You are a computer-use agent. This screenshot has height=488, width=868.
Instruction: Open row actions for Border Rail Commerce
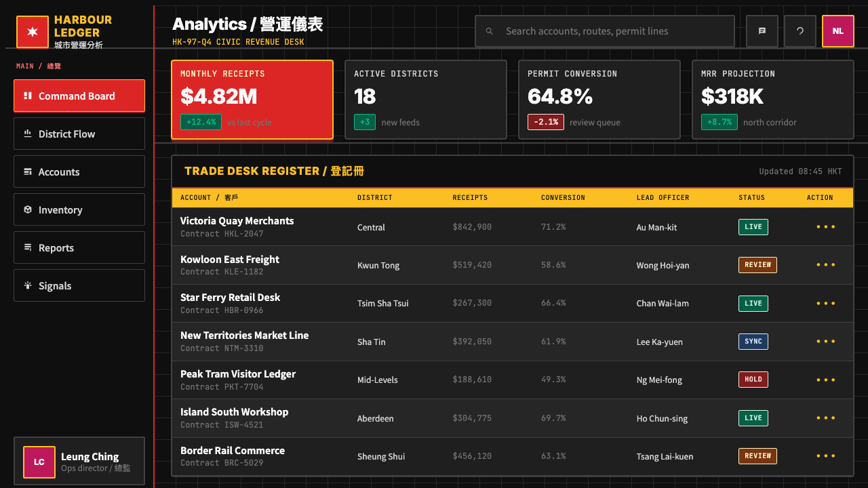coord(826,456)
